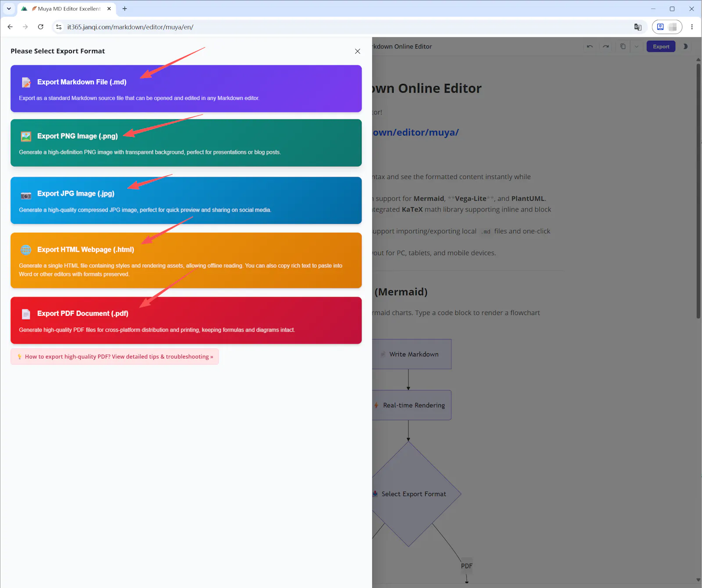Open the translate page icon

638,27
